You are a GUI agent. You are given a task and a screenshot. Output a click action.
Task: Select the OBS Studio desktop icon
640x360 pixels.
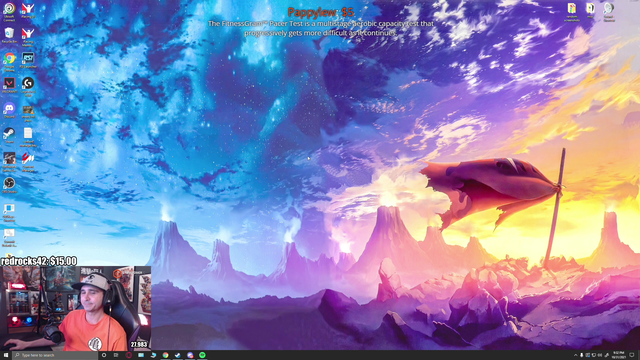[9, 185]
